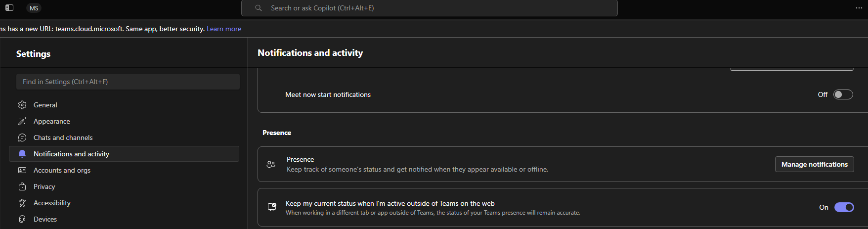Focus the Find in Settings field
Screen dimensions: 868x229
(128, 82)
